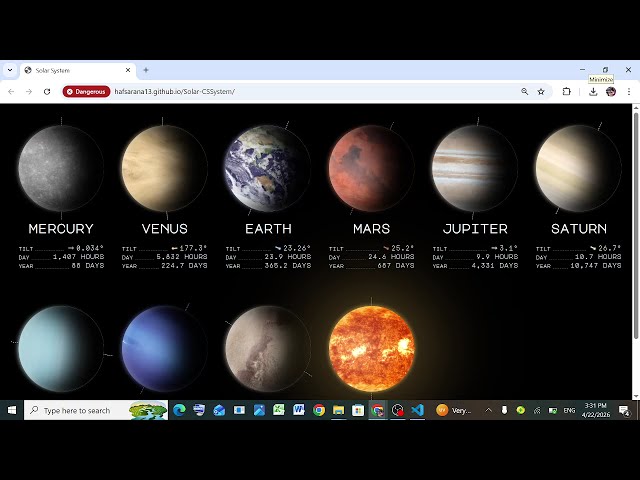Go forward in browser history
This screenshot has width=640, height=480.
point(29,91)
